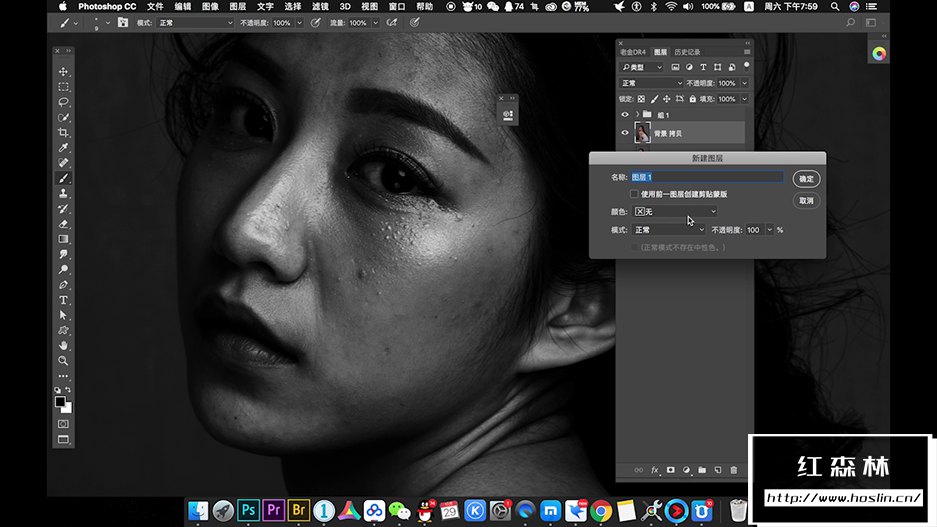This screenshot has height=527, width=937.
Task: Click the foreground color swatch
Action: click(x=60, y=401)
